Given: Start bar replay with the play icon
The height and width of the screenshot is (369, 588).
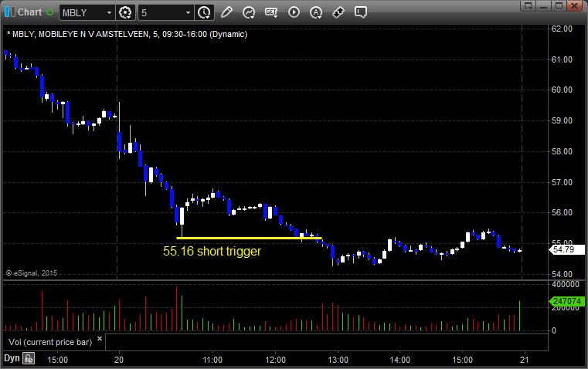Looking at the screenshot, I should pos(294,12).
